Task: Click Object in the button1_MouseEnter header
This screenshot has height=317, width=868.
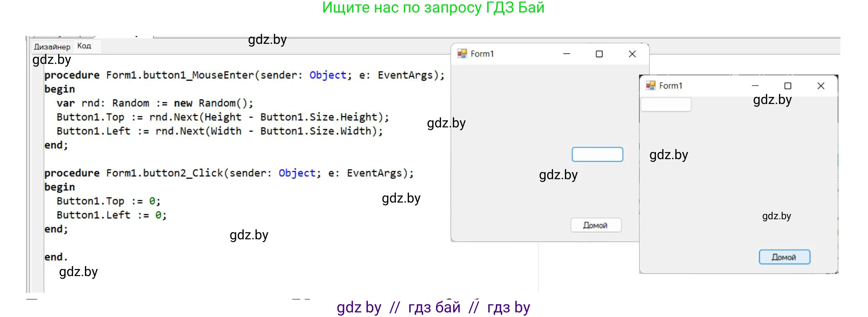Action: point(328,75)
